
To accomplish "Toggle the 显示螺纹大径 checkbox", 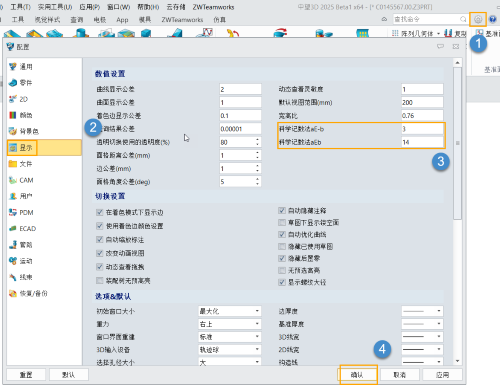I will (x=282, y=282).
